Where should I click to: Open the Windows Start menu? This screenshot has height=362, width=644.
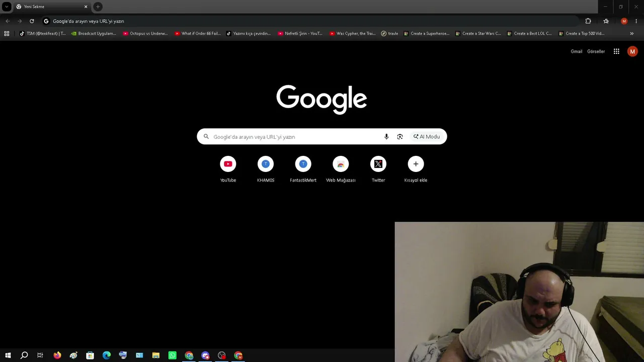pos(8,355)
